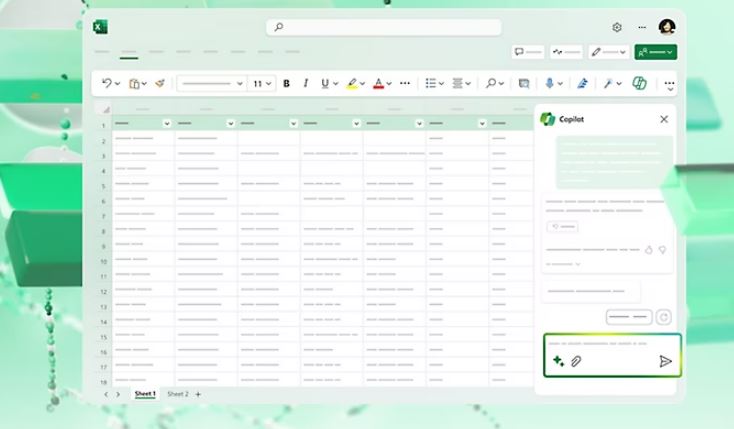Toggle bold formatting
This screenshot has width=734, height=429.
[287, 84]
